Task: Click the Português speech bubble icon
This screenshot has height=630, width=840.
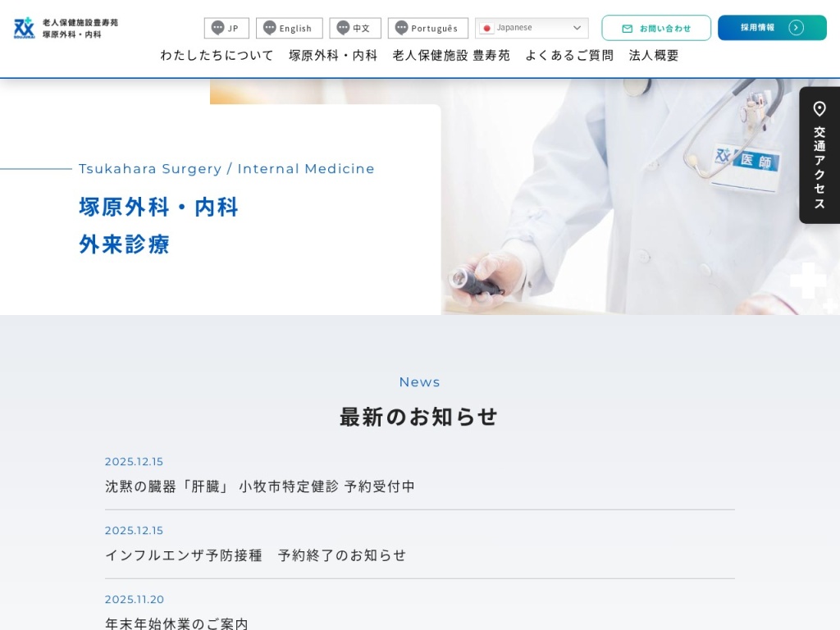Action: tap(401, 28)
